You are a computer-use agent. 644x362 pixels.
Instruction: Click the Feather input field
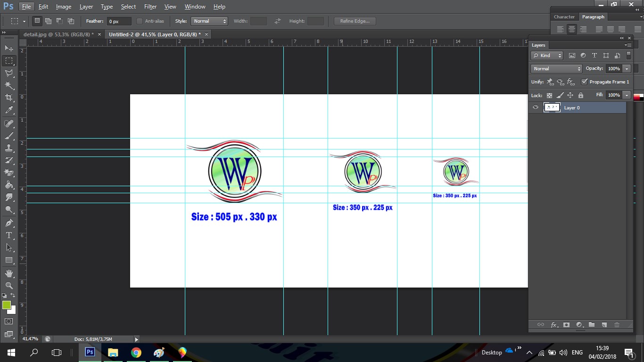click(119, 21)
